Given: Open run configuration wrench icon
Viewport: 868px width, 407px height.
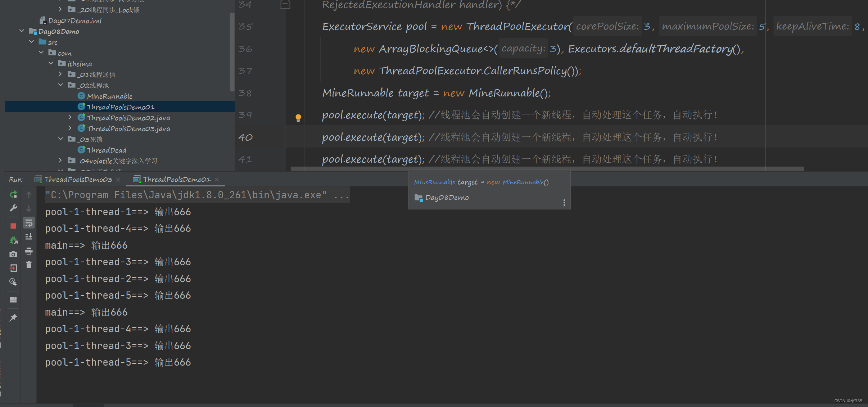Looking at the screenshot, I should coord(13,208).
